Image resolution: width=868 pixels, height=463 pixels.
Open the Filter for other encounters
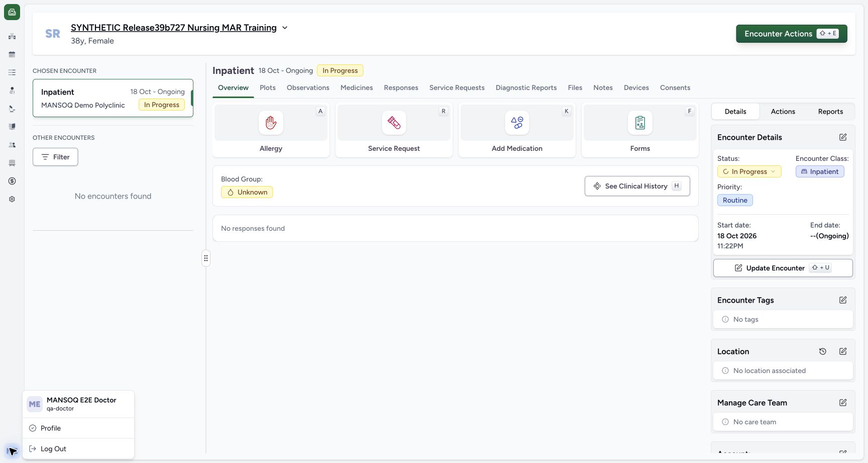click(x=55, y=157)
